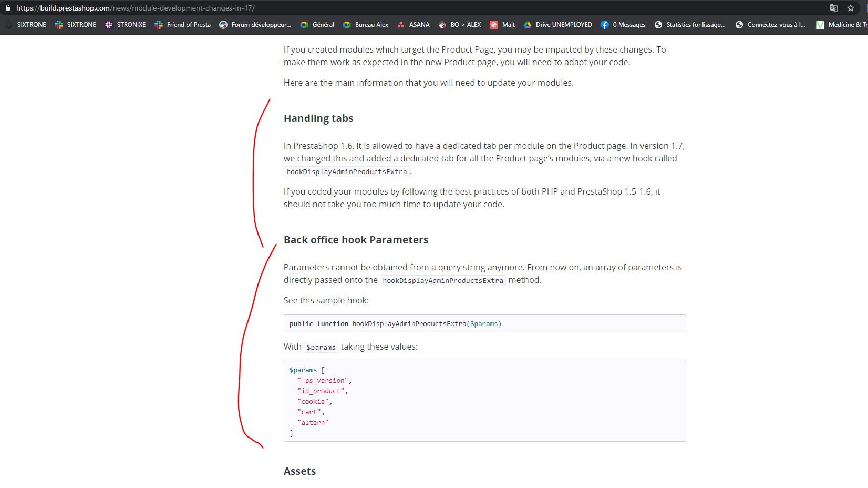
Task: Click the "$params [" opening line of code
Action: 307,370
